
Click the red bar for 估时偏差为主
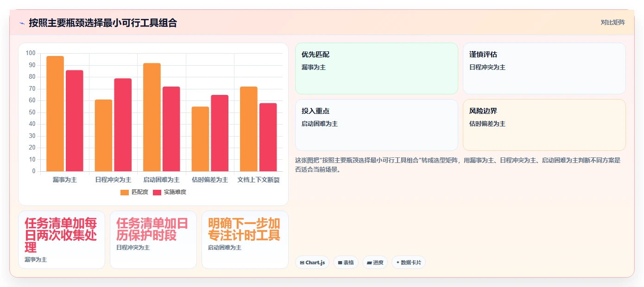(x=220, y=133)
